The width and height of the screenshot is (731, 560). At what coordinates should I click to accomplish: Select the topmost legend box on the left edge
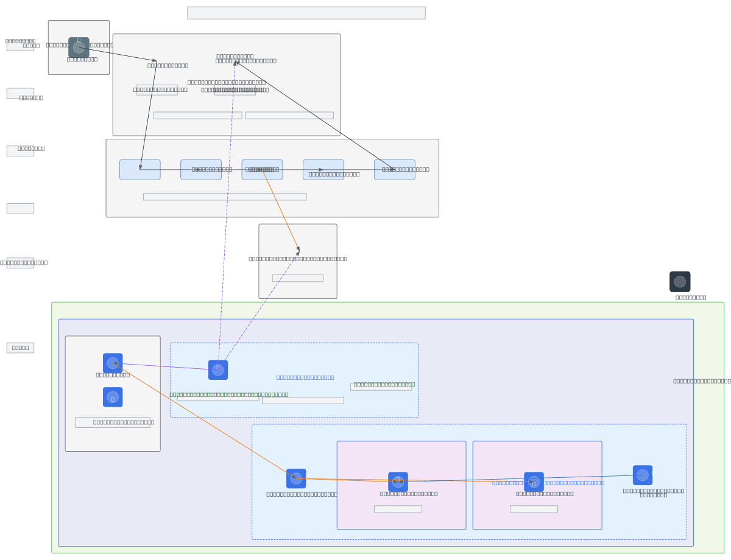20,46
